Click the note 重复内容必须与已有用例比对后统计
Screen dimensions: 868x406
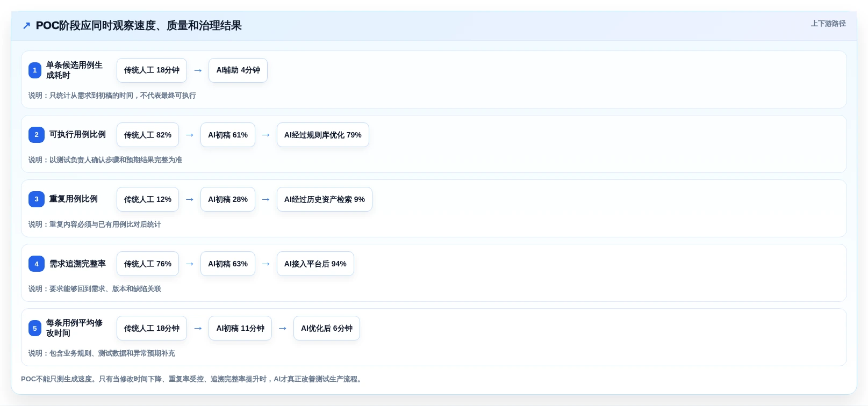pyautogui.click(x=95, y=224)
